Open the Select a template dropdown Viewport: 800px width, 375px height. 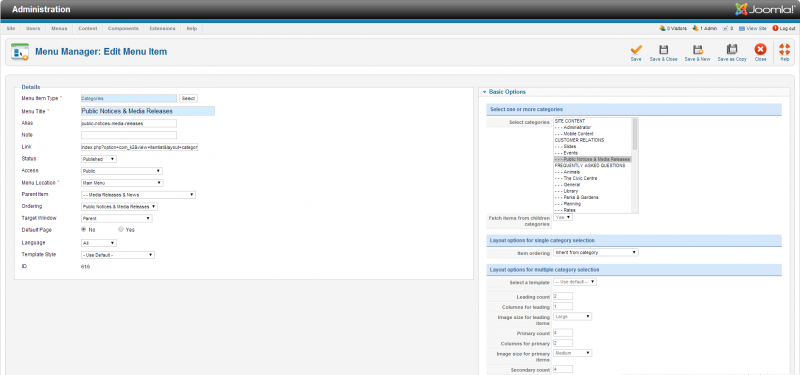(575, 282)
